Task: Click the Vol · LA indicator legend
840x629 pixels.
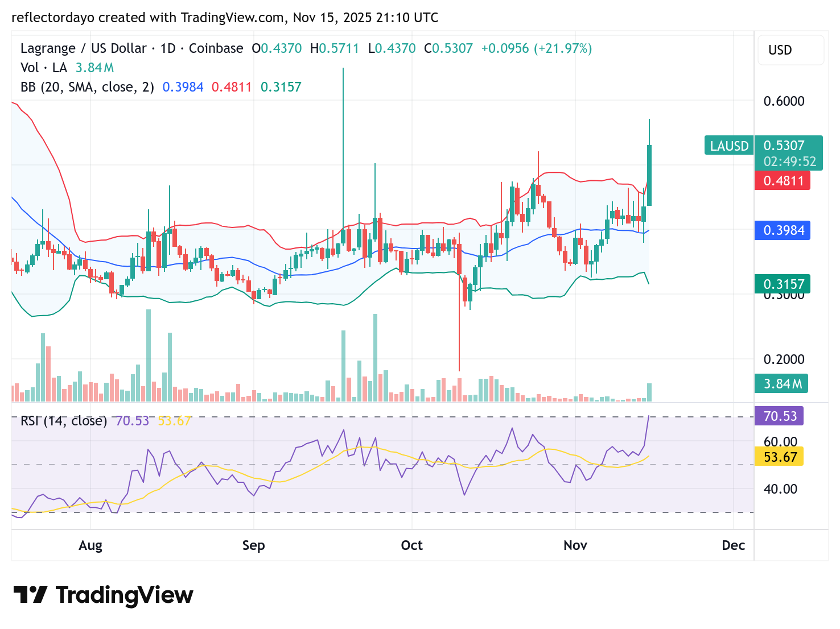Action: click(44, 68)
